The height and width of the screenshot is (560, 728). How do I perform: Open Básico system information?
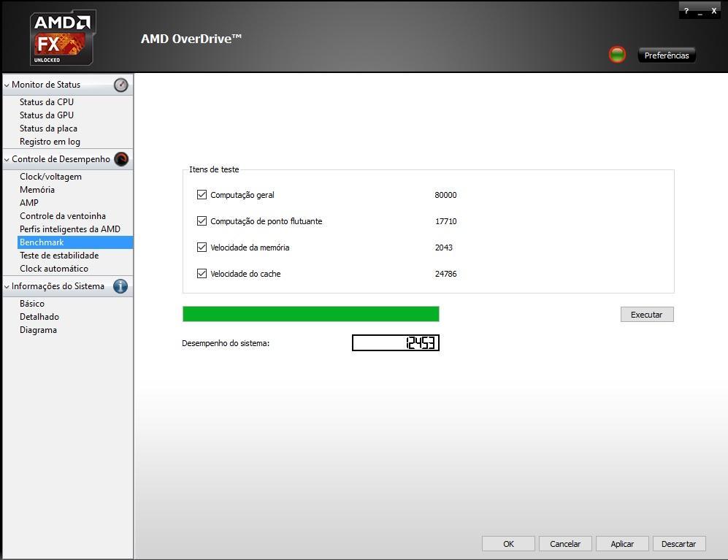pos(32,304)
